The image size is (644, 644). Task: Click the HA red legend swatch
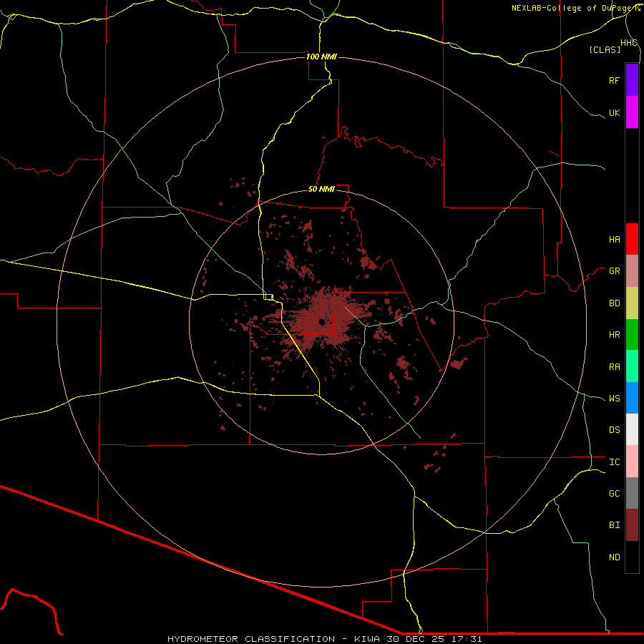click(632, 239)
